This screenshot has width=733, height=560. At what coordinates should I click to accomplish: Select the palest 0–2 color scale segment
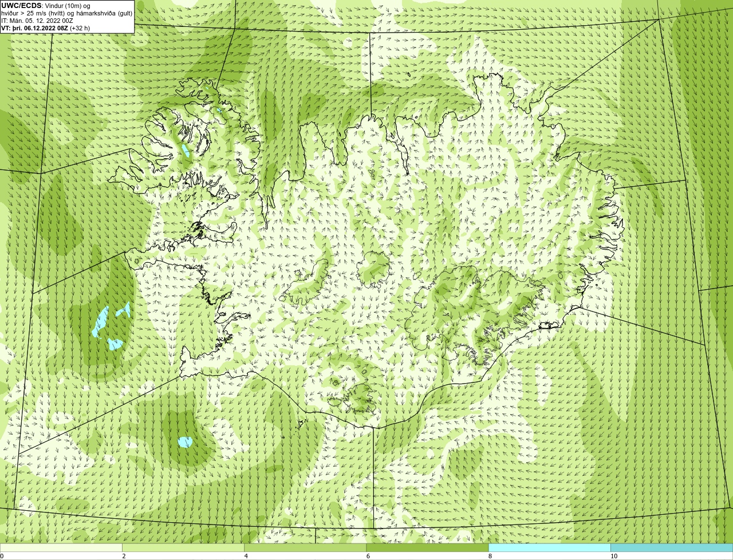pos(61,548)
